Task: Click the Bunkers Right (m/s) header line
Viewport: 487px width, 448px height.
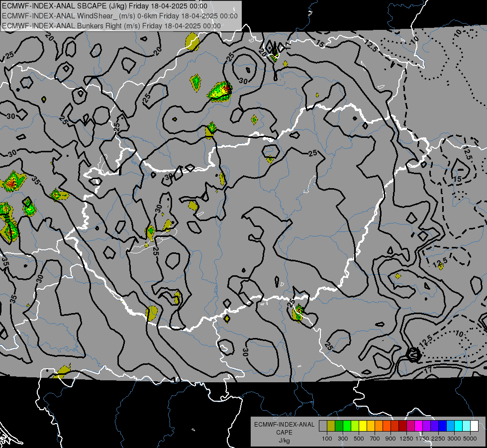Action: [111, 26]
